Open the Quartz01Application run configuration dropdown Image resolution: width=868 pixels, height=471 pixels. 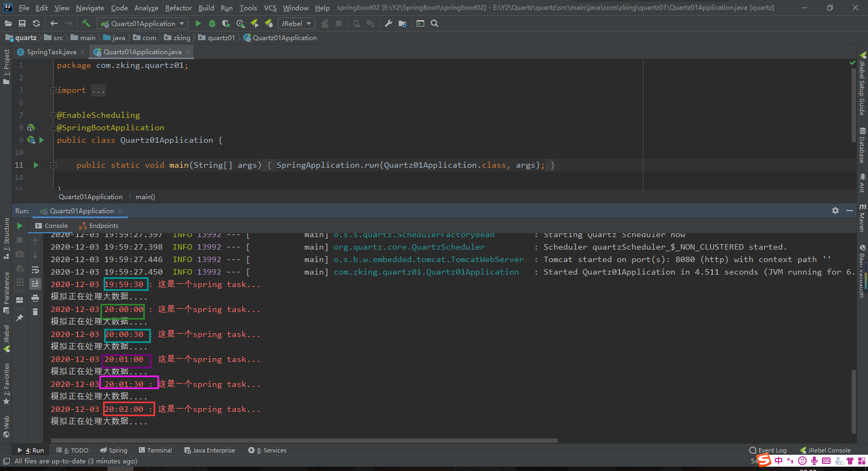pyautogui.click(x=143, y=23)
